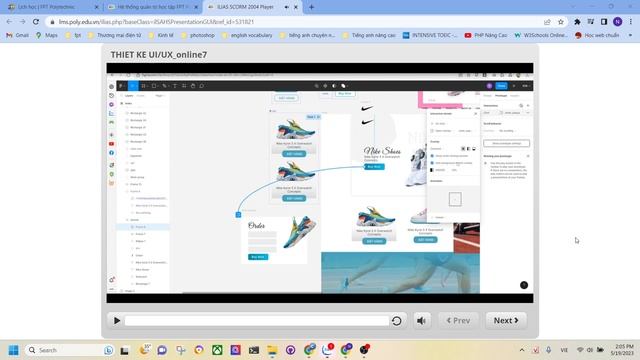The width and height of the screenshot is (640, 360).
Task: Open the fpt bookmark folder
Action: point(73,36)
